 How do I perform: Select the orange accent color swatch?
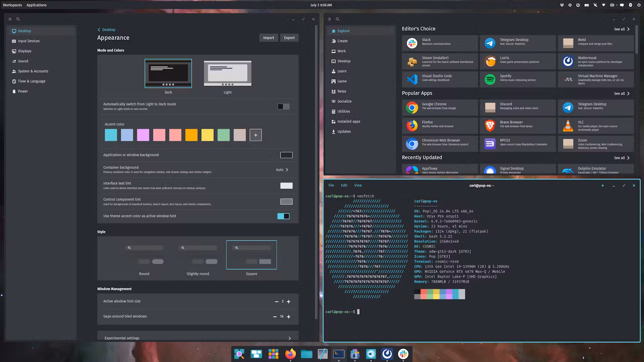[191, 135]
